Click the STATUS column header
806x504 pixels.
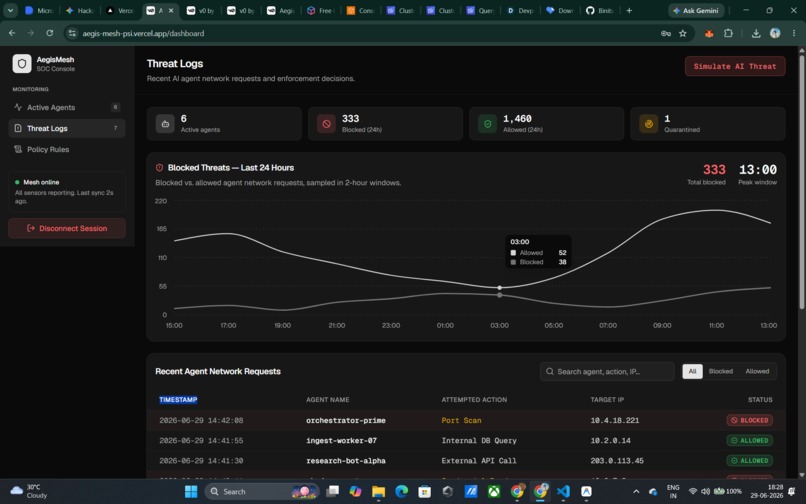pos(760,400)
